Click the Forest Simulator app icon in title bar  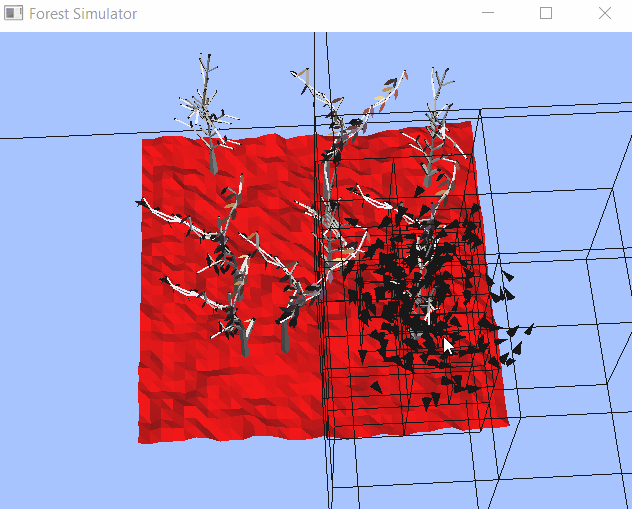14,14
